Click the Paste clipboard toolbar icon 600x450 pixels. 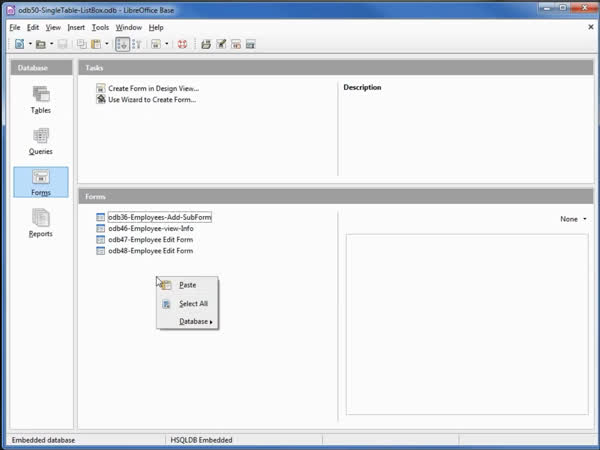[x=96, y=44]
